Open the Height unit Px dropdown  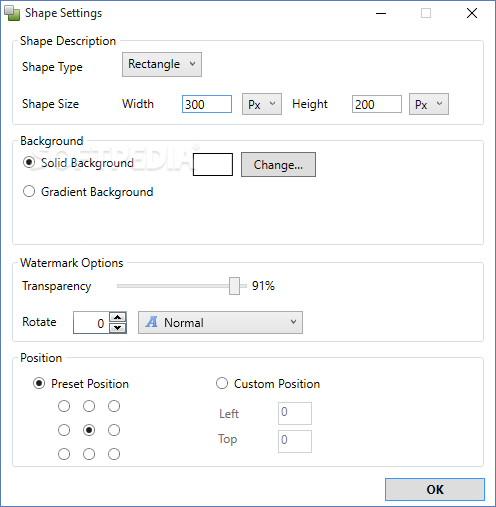tap(429, 104)
